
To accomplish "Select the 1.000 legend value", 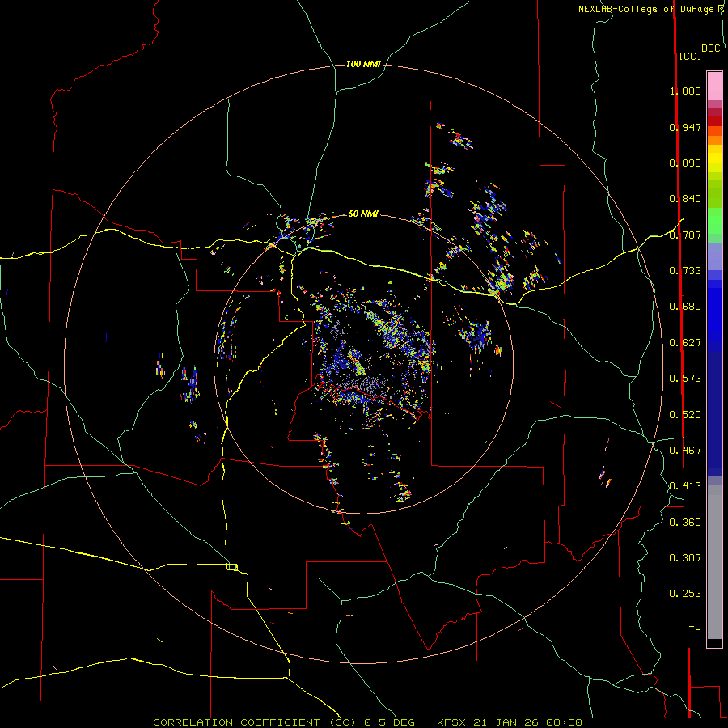I will point(685,91).
